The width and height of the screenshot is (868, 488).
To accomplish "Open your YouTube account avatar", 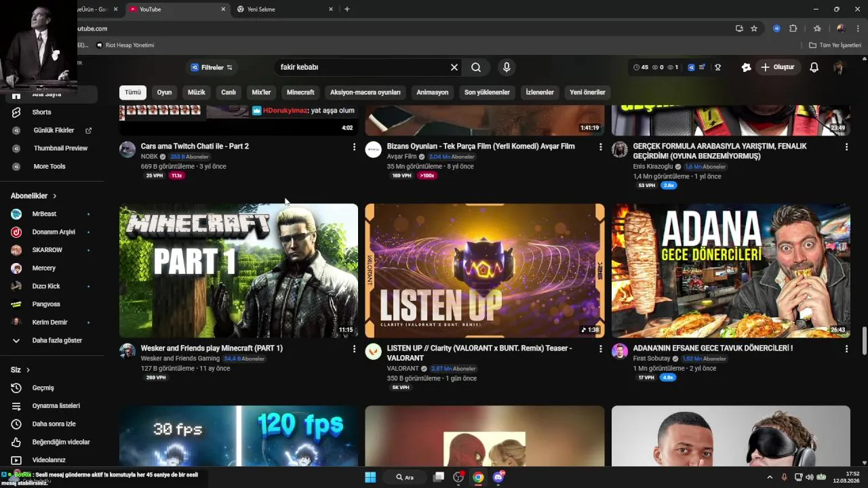I will point(839,67).
